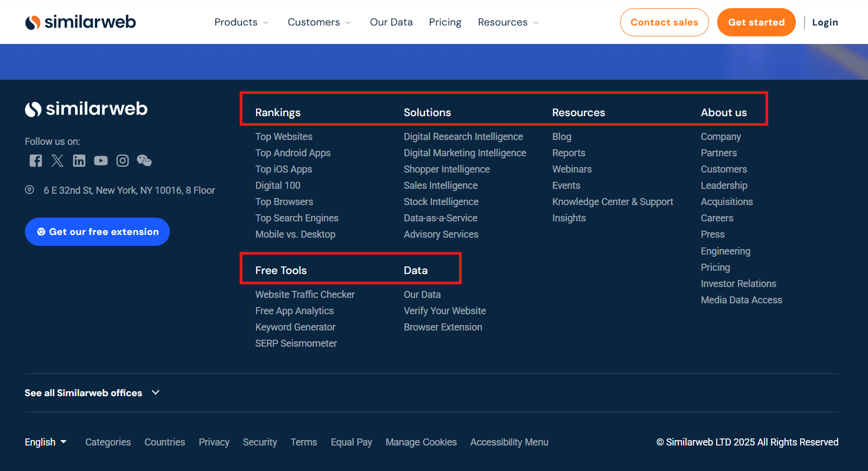Open the Website Traffic Checker link
This screenshot has width=868, height=471.
[305, 295]
